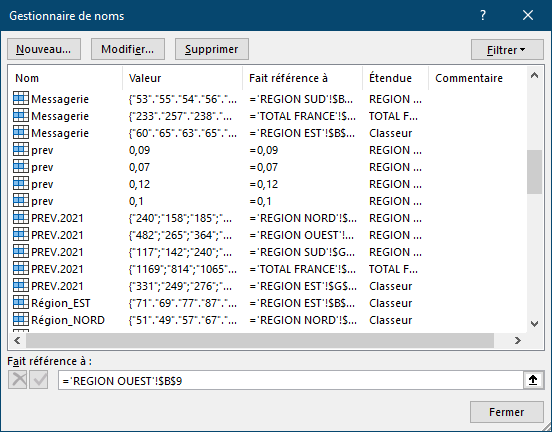This screenshot has height=432, width=552.
Task: Click the cancel X icon beside reference field
Action: click(x=18, y=380)
